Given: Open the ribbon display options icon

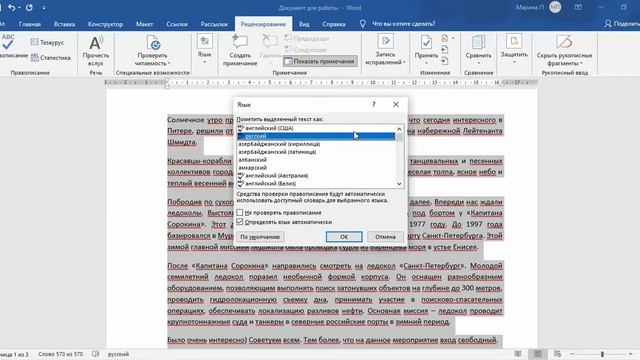Looking at the screenshot, I should (578, 7).
